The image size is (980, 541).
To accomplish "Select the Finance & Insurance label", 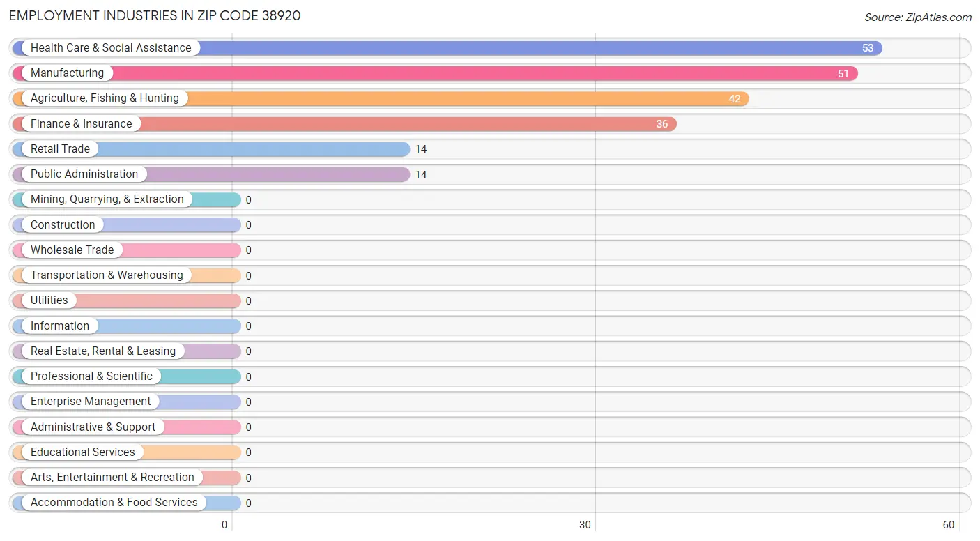I will (x=81, y=124).
